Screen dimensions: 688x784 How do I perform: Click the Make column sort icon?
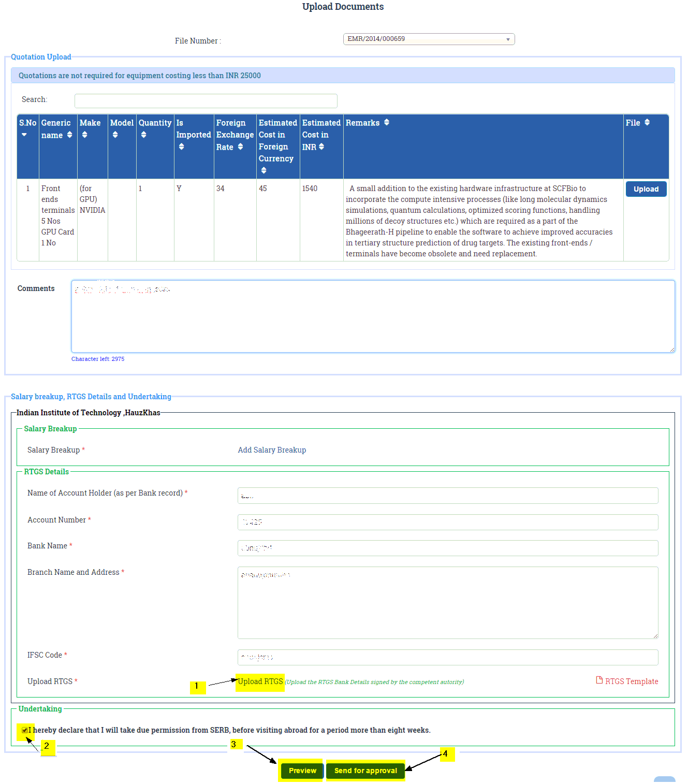(84, 135)
